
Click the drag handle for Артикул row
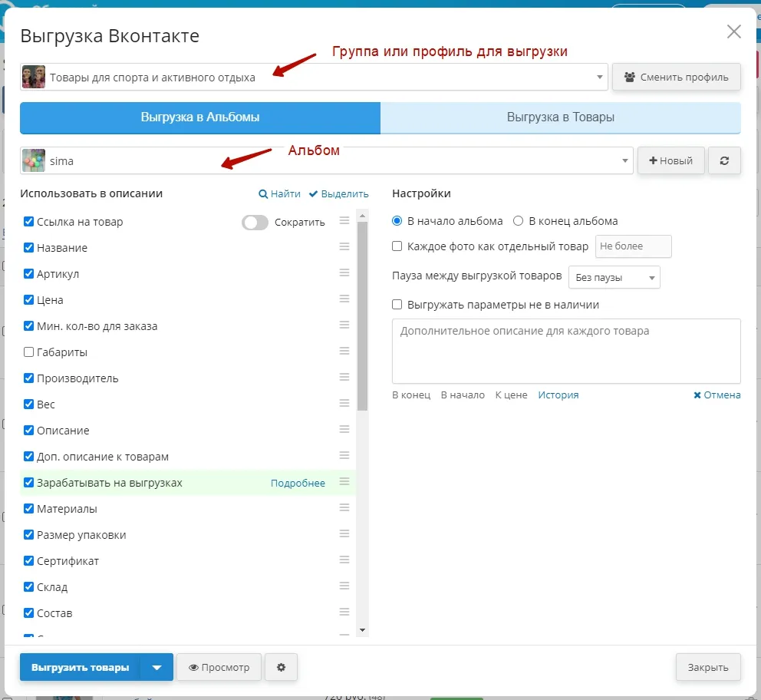pos(344,272)
